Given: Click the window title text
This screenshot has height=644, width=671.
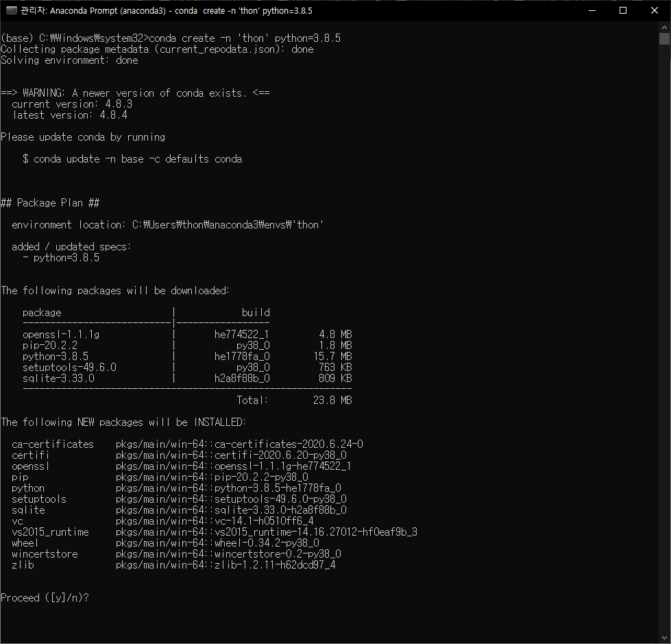Looking at the screenshot, I should 167,11.
